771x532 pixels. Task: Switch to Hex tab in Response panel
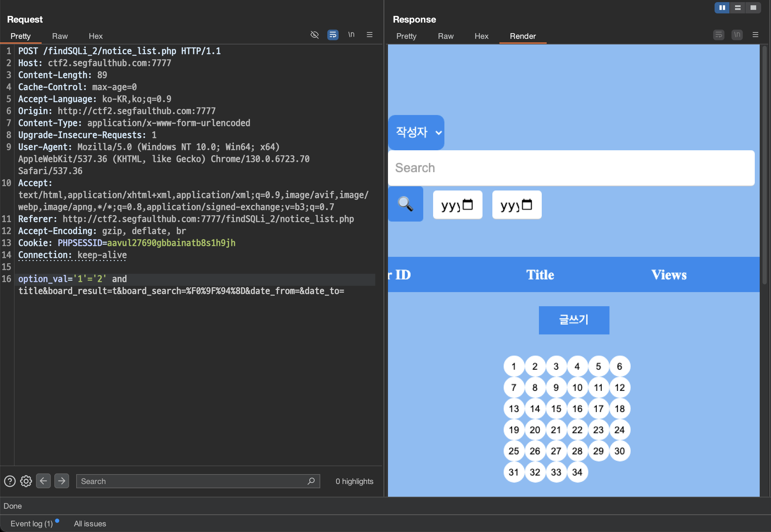click(x=481, y=36)
